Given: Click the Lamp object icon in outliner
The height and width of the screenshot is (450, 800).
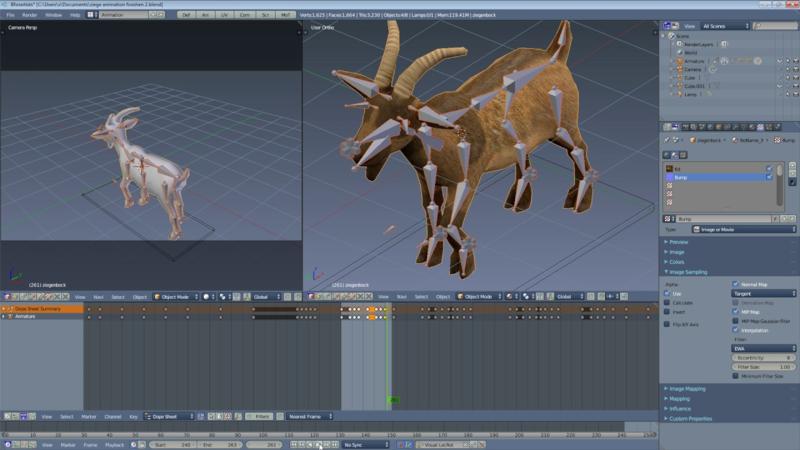Looking at the screenshot, I should (x=678, y=94).
